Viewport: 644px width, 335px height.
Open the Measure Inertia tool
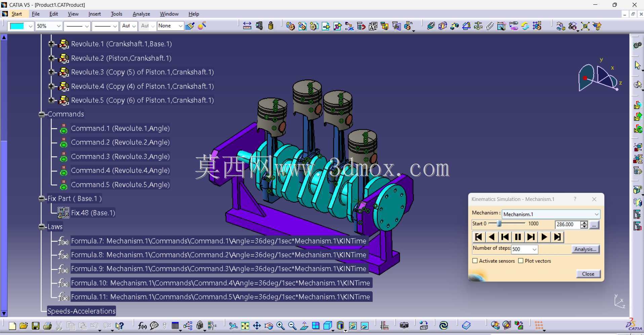coord(271,26)
